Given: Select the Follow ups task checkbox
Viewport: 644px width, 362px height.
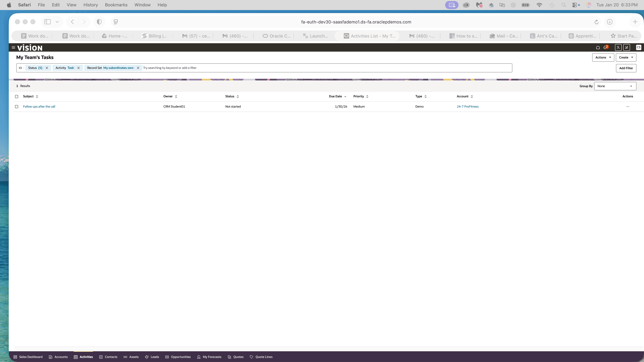Looking at the screenshot, I should coord(17,107).
